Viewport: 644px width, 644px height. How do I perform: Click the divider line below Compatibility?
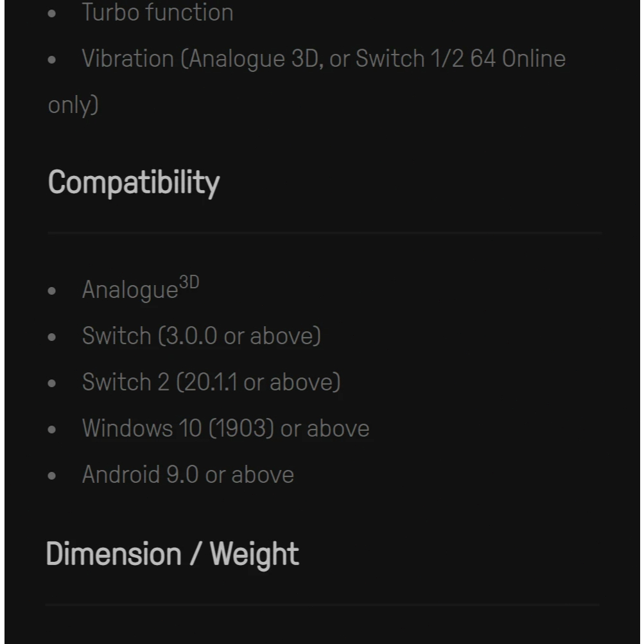click(x=324, y=233)
